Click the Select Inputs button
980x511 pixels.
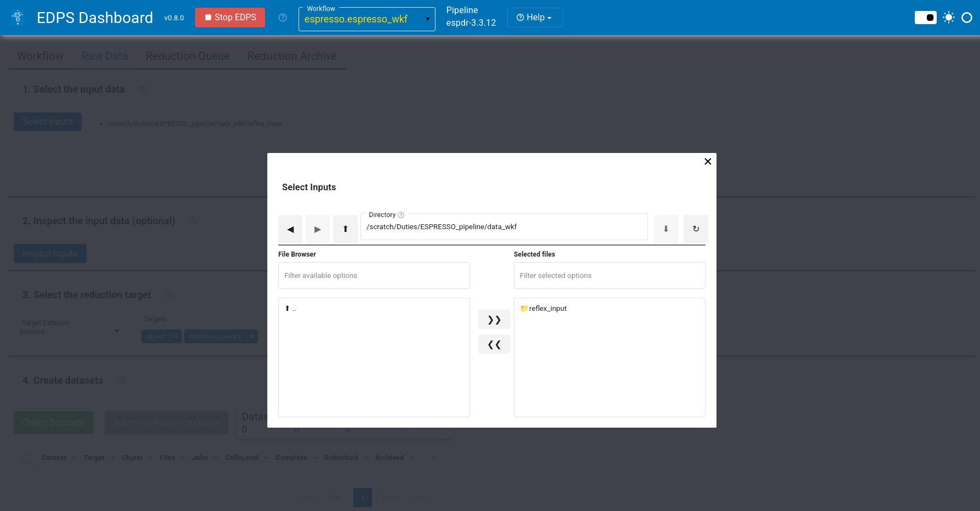[x=48, y=122]
